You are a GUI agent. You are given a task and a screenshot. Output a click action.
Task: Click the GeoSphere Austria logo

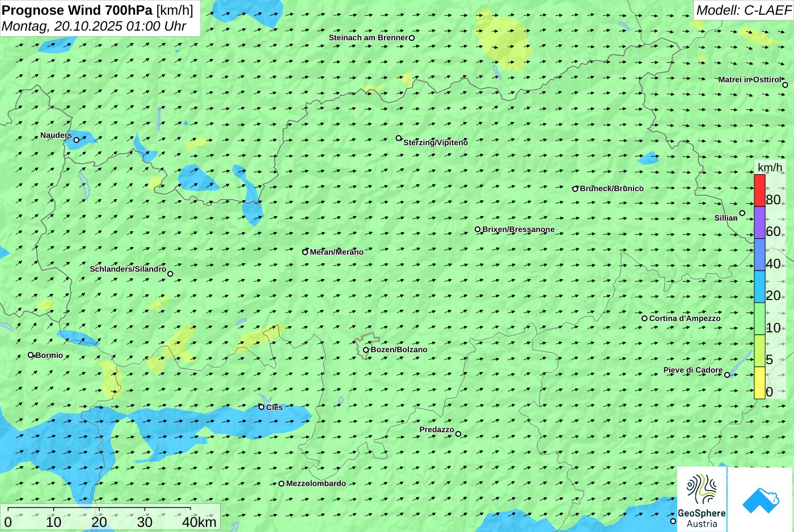point(702,499)
